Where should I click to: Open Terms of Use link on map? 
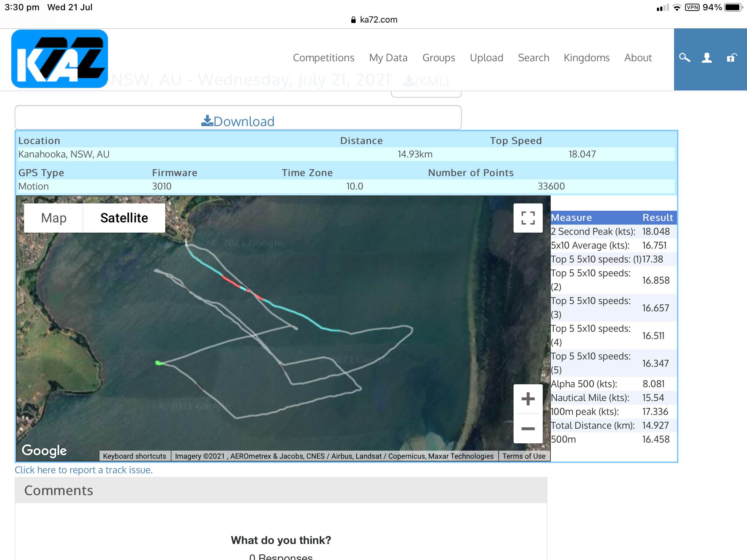(x=524, y=456)
